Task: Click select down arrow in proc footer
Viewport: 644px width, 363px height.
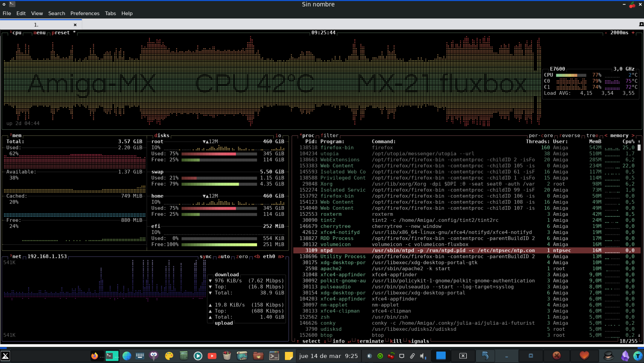Action: point(325,341)
